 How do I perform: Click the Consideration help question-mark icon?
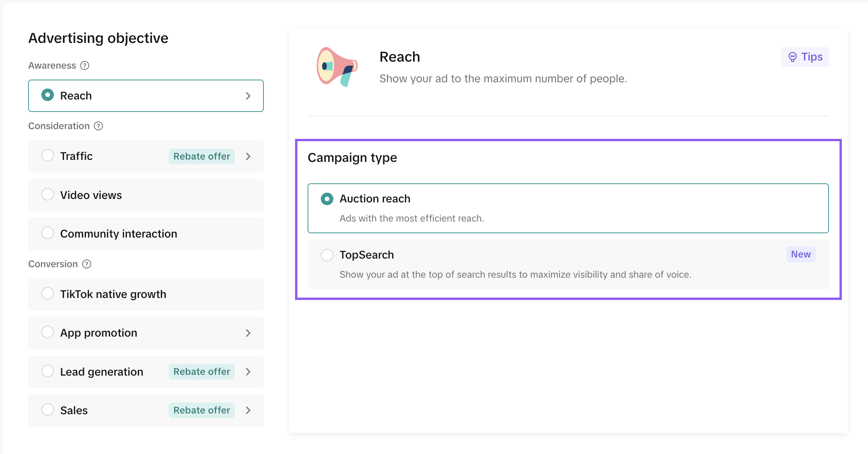click(98, 126)
